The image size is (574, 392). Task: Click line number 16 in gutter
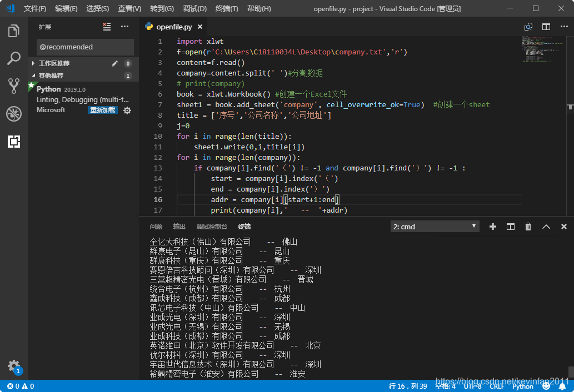click(158, 200)
